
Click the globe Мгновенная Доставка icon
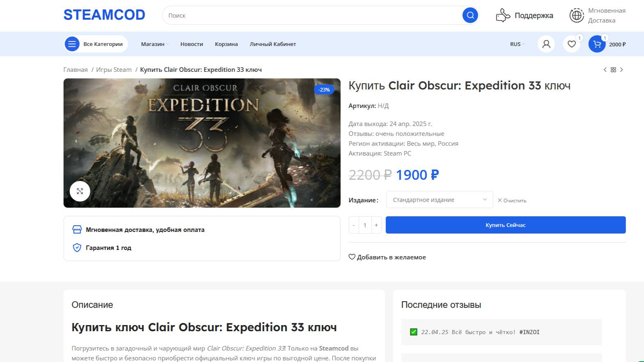576,16
